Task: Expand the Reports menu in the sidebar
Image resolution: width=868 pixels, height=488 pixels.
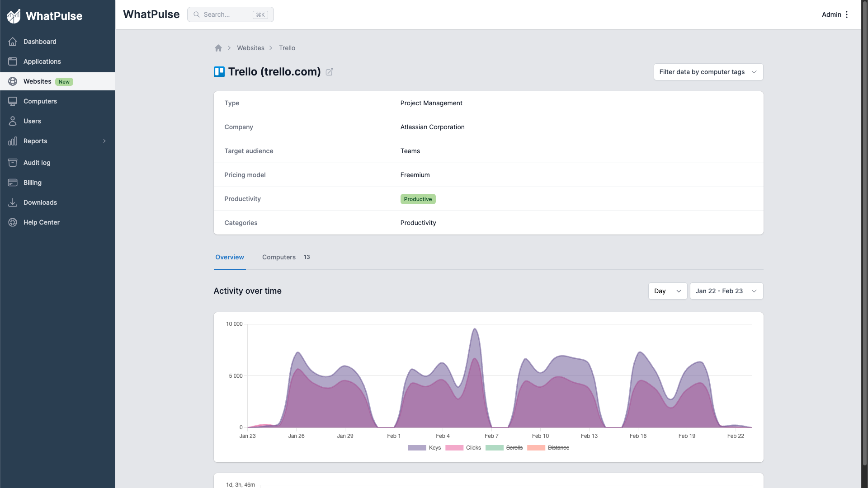Action: [x=35, y=141]
